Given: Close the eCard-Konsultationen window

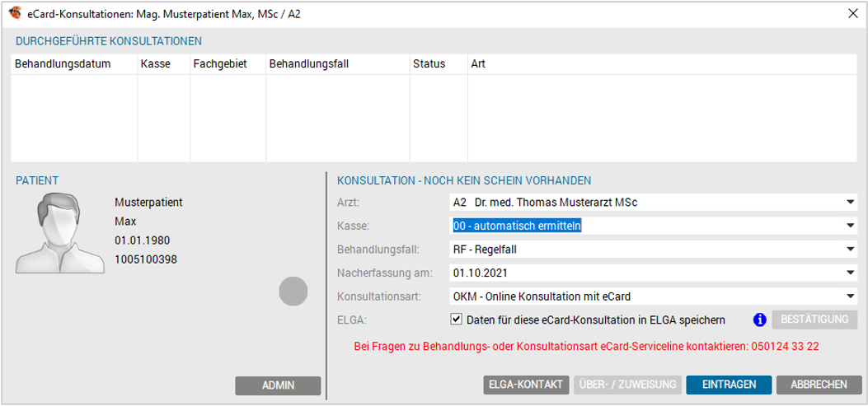Looking at the screenshot, I should [x=853, y=14].
